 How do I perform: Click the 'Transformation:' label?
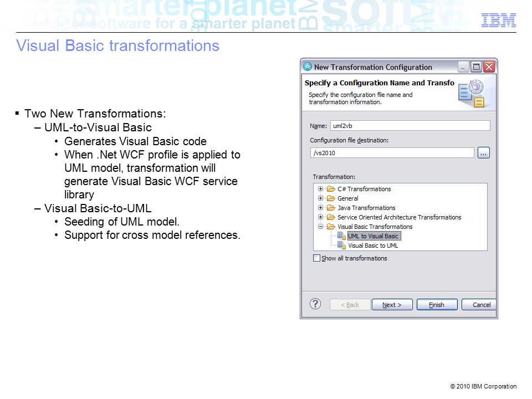[x=334, y=177]
